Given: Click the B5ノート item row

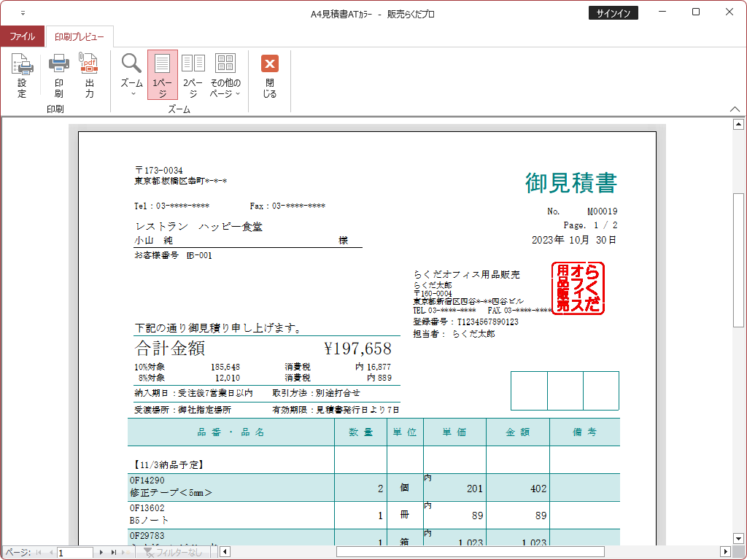Looking at the screenshot, I should (x=374, y=515).
